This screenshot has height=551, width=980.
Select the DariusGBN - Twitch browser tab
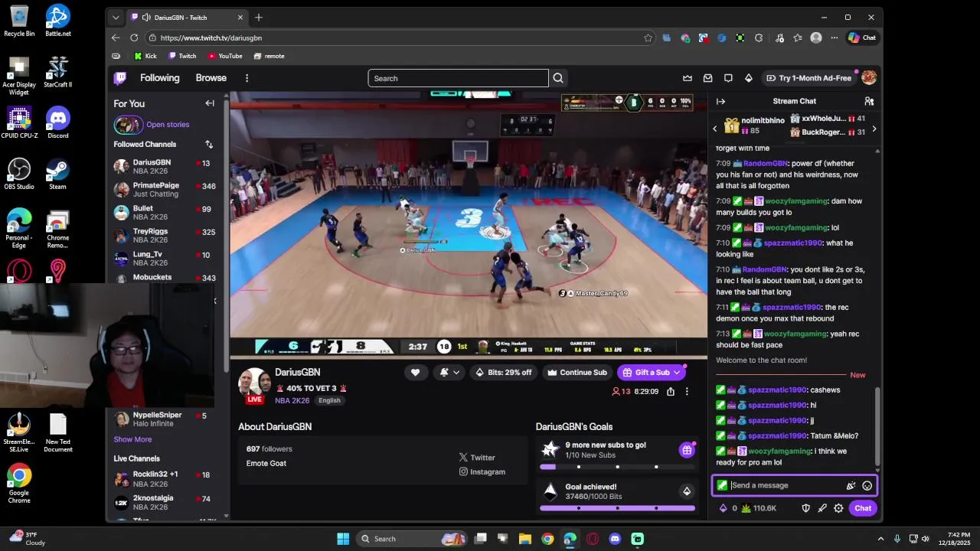(x=187, y=18)
